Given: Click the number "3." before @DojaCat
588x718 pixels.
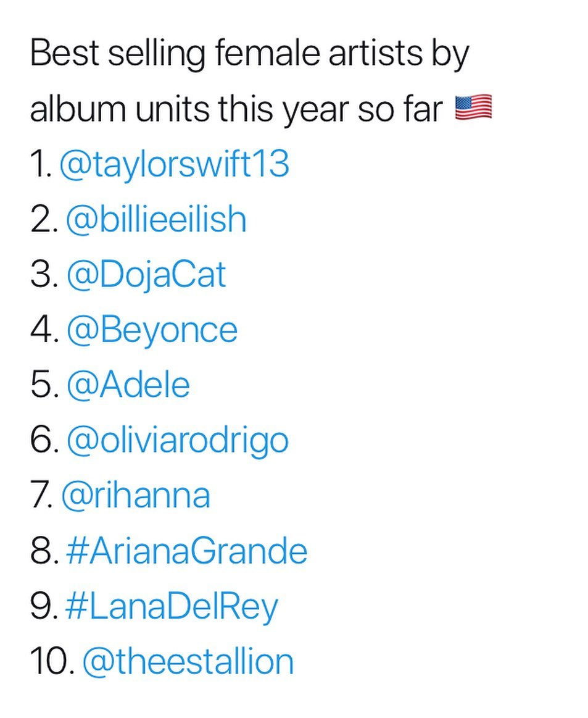Looking at the screenshot, I should click(44, 275).
